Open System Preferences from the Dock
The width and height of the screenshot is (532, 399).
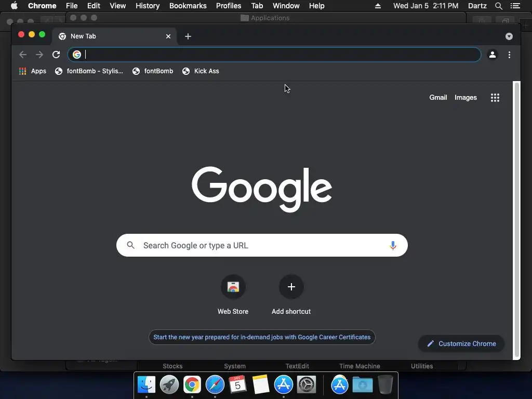[x=307, y=384]
